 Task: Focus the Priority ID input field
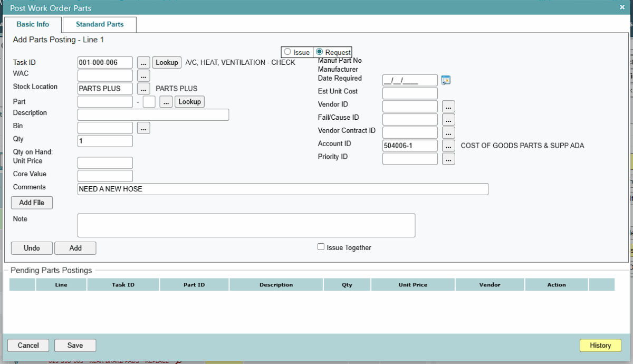410,159
